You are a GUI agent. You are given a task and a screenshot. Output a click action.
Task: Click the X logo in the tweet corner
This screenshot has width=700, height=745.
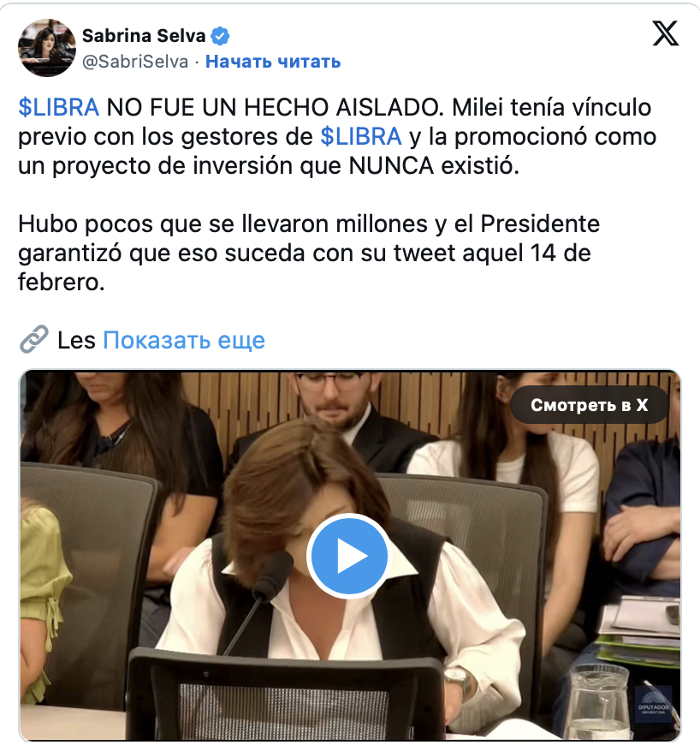[x=665, y=33]
